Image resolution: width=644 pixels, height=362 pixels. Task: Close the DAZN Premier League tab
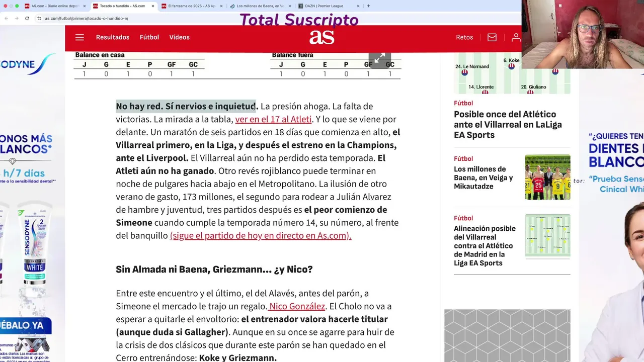click(x=358, y=6)
